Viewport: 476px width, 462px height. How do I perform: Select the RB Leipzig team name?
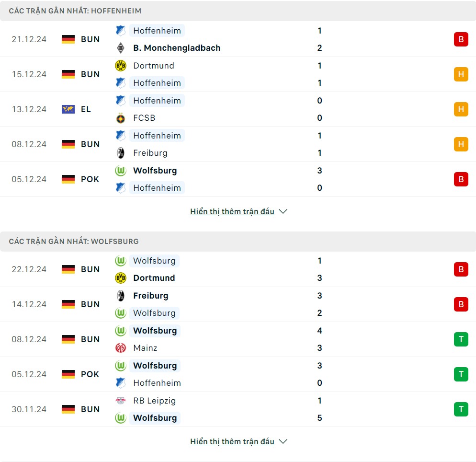pyautogui.click(x=155, y=401)
